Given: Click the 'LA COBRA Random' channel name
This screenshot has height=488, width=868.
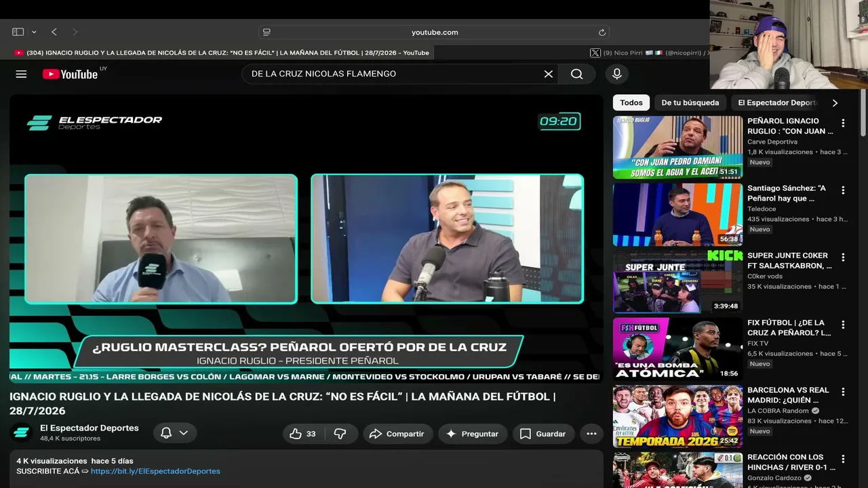Looking at the screenshot, I should (778, 411).
